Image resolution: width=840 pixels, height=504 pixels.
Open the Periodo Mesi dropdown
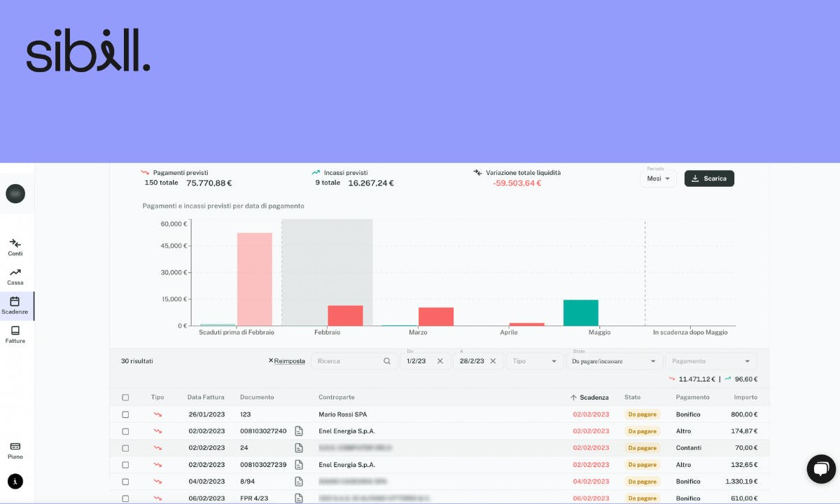659,178
